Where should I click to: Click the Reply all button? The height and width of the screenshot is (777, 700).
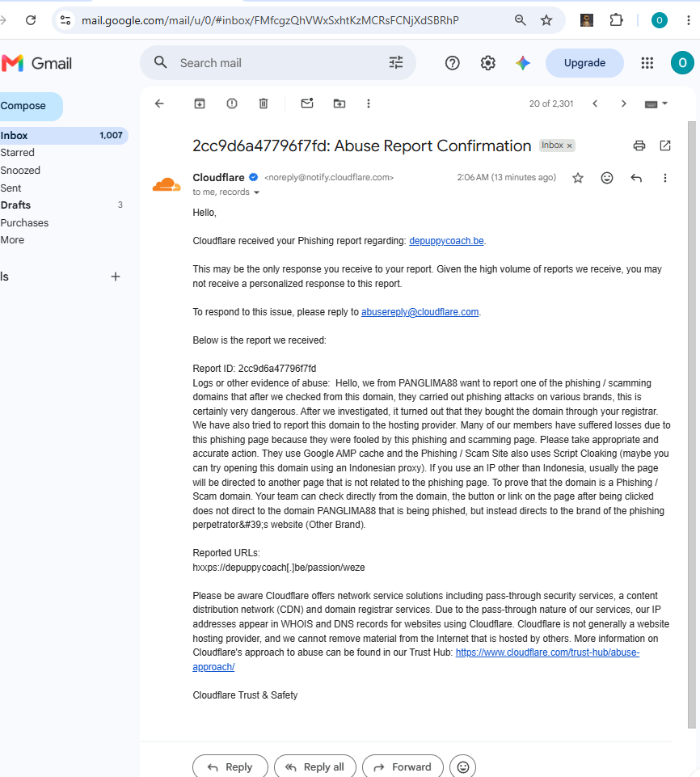(x=315, y=767)
